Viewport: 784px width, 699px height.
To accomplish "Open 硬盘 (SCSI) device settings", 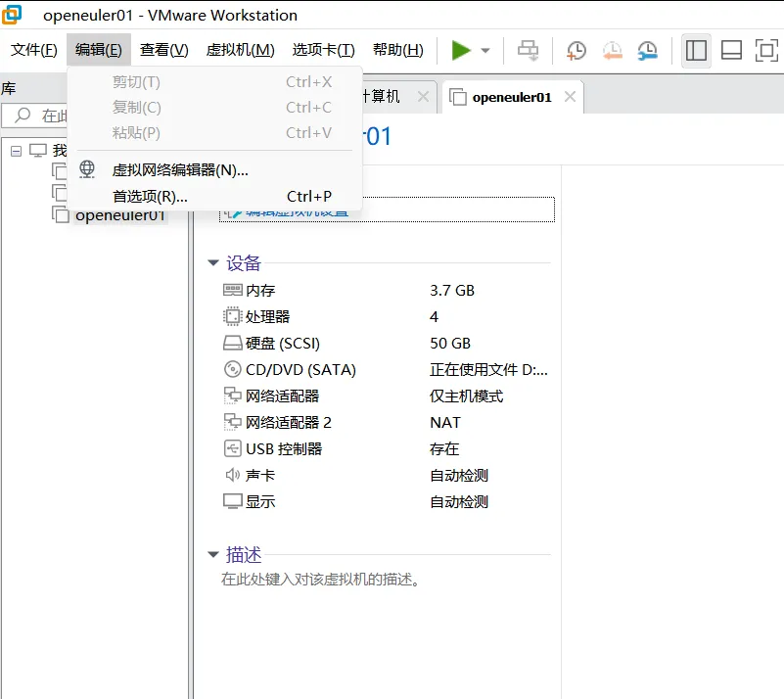I will tap(283, 344).
